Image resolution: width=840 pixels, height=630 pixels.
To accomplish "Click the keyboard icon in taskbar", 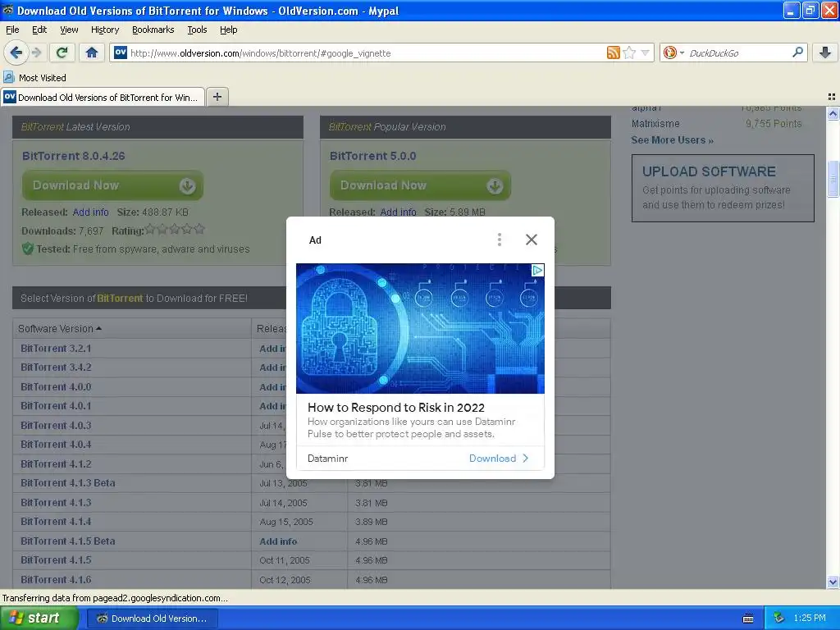I will (748, 619).
